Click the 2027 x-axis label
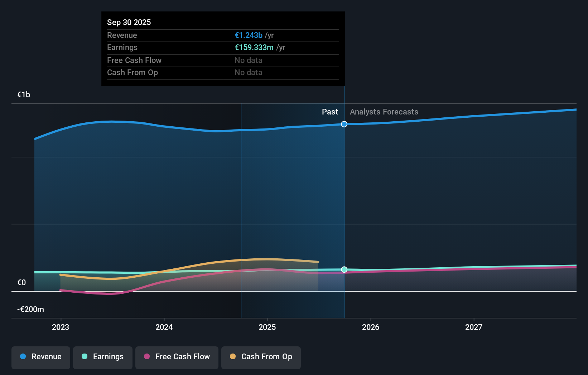Viewport: 588px width, 375px height. 474,327
